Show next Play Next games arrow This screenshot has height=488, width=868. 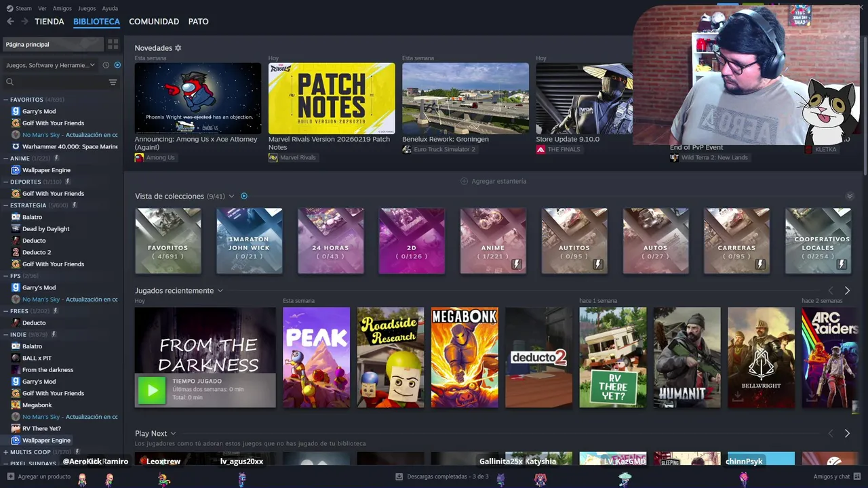coord(847,433)
